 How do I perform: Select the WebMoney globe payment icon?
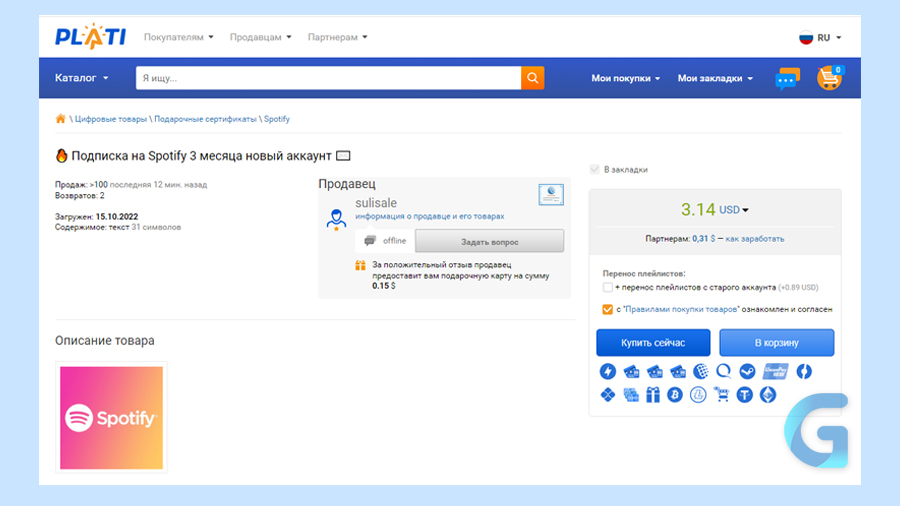point(700,372)
